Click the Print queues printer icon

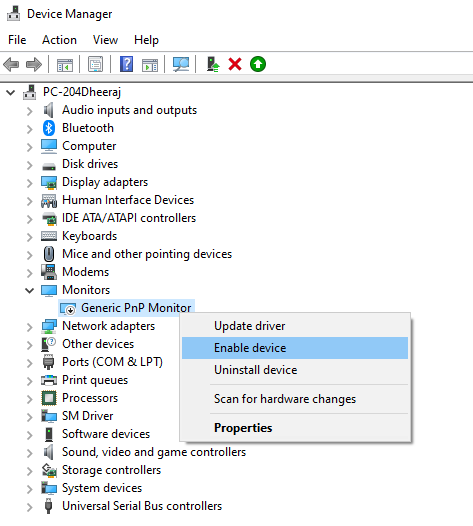tap(49, 380)
